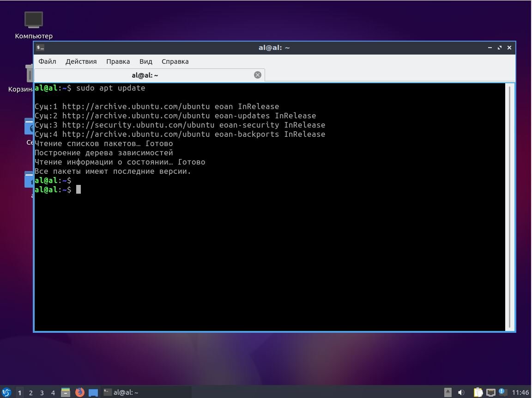
Task: Click the Построение дерева зависимостей line
Action: coord(104,153)
